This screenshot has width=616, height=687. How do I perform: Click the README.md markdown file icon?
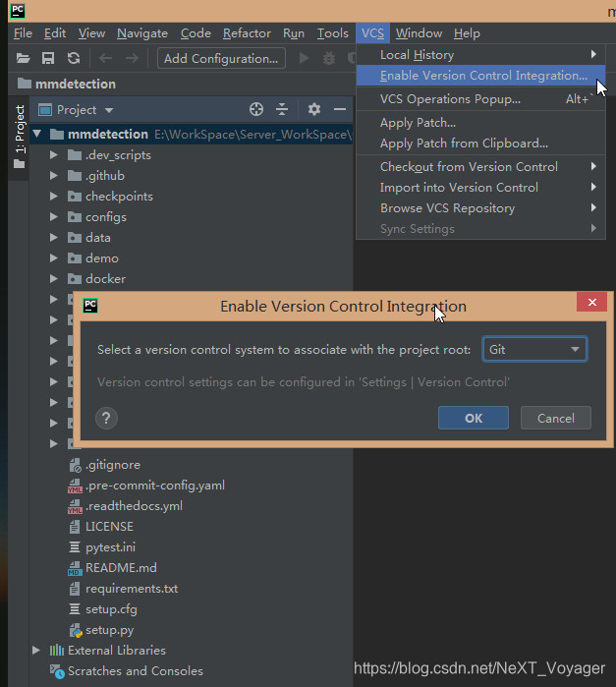[75, 568]
